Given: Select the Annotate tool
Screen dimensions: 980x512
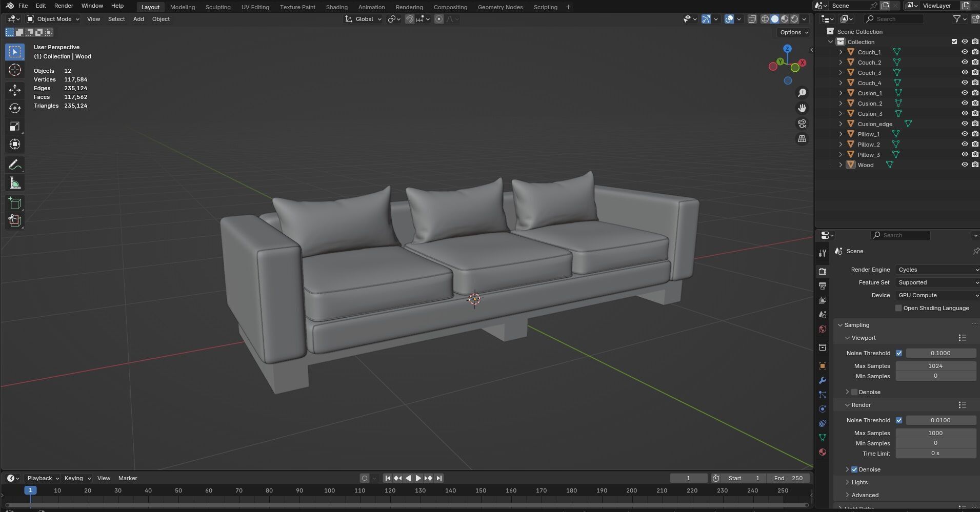Looking at the screenshot, I should point(15,165).
